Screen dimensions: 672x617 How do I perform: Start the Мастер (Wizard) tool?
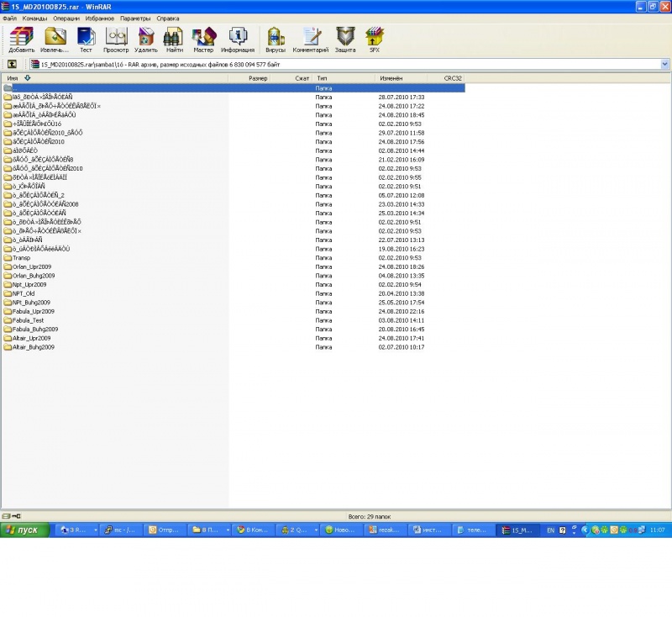pyautogui.click(x=203, y=39)
